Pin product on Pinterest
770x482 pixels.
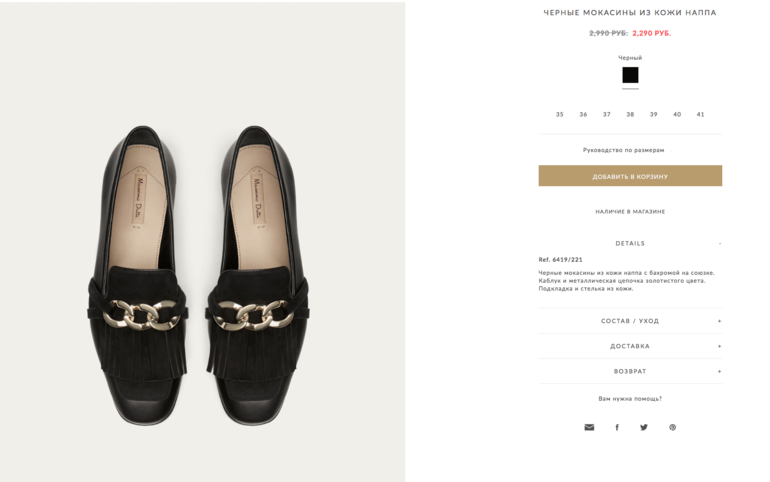pos(672,427)
